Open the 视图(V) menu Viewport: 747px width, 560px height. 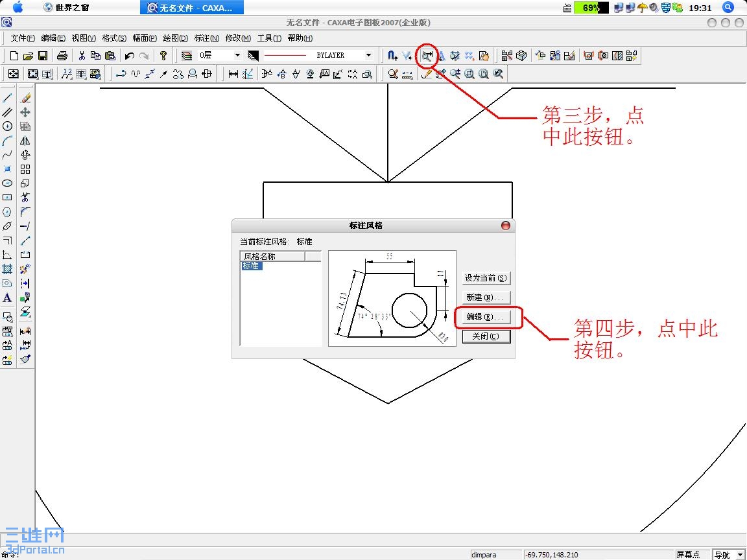[84, 38]
